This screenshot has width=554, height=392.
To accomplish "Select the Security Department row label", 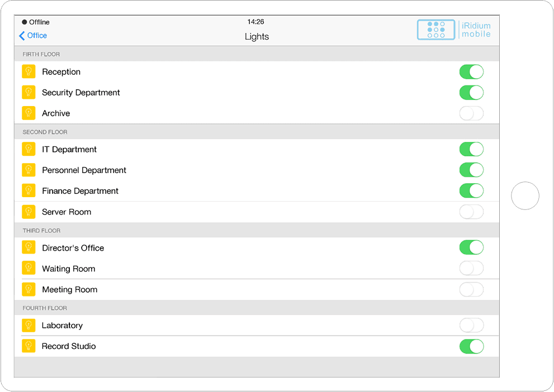I will (81, 93).
